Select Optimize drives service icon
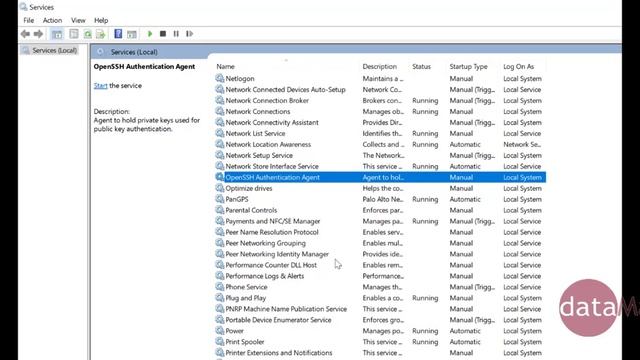The width and height of the screenshot is (640, 360). tap(220, 188)
